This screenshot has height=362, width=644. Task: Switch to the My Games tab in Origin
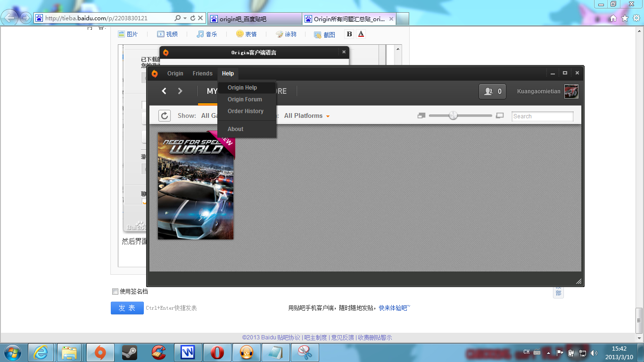click(x=212, y=91)
